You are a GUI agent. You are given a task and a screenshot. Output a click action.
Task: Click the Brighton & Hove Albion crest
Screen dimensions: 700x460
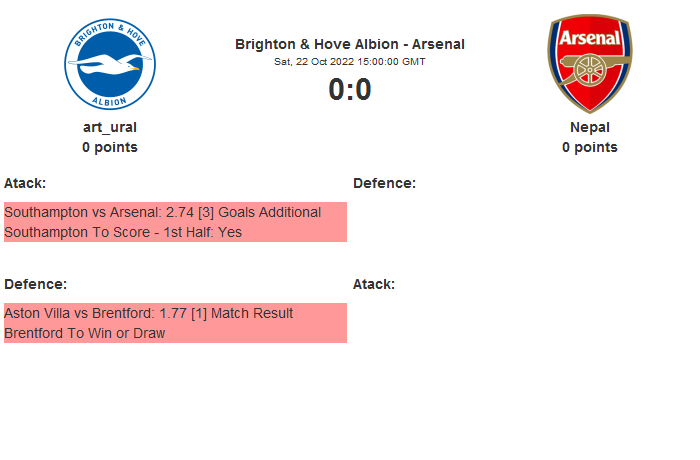pyautogui.click(x=110, y=65)
